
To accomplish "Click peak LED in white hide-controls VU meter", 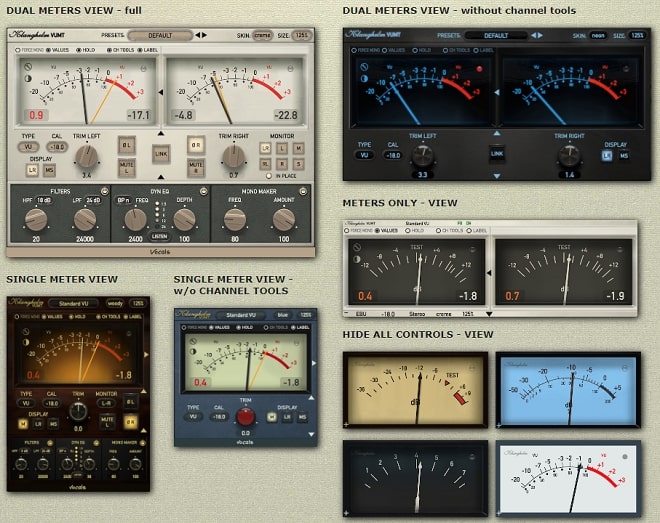I will tap(625, 457).
